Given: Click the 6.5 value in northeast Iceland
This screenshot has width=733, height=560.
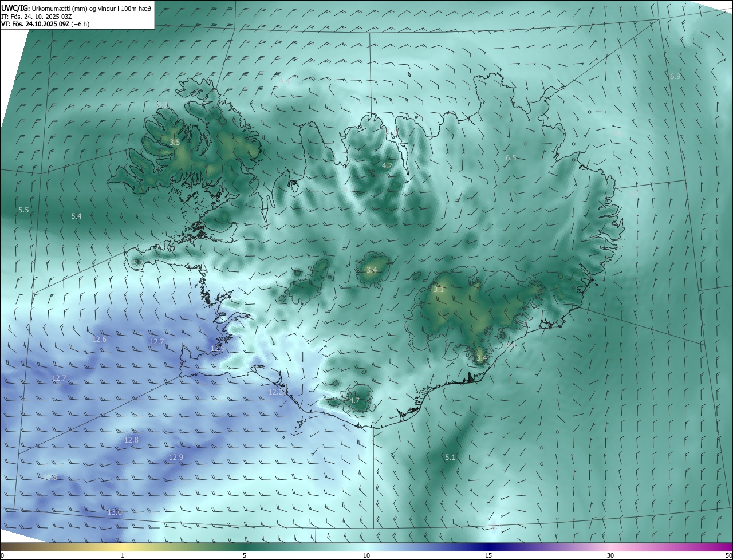Looking at the screenshot, I should 511,157.
